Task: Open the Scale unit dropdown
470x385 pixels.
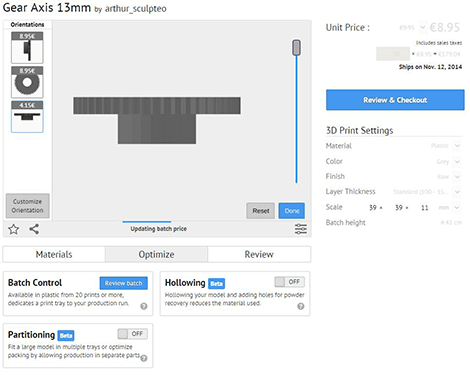Action: (x=457, y=207)
